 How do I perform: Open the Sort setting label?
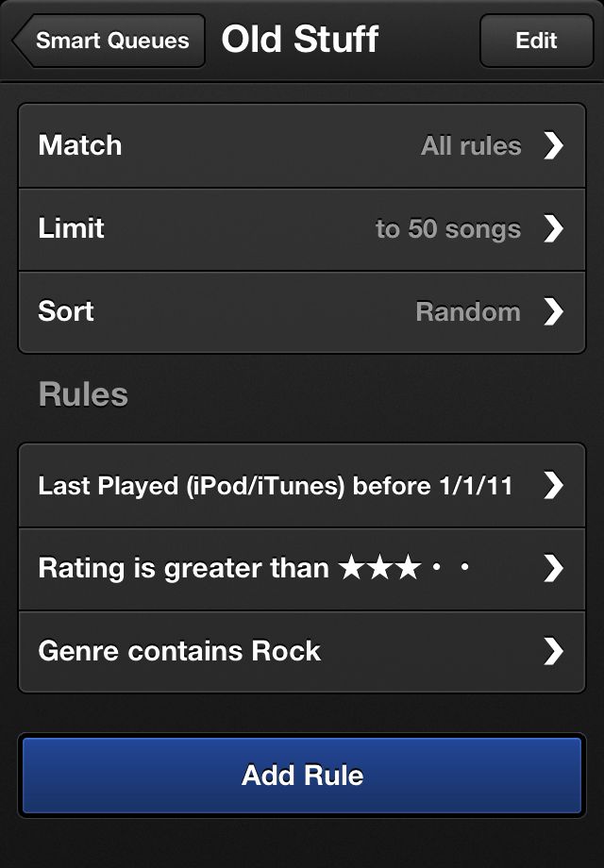pyautogui.click(x=66, y=311)
